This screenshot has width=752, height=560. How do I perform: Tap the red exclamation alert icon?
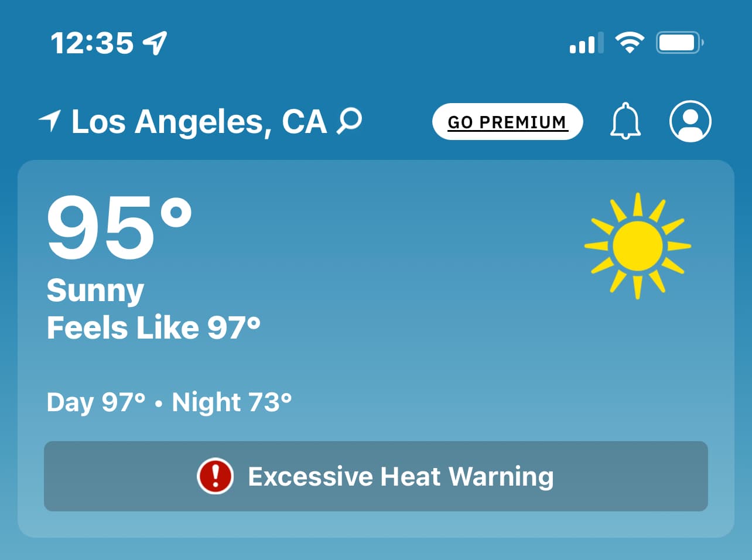216,476
